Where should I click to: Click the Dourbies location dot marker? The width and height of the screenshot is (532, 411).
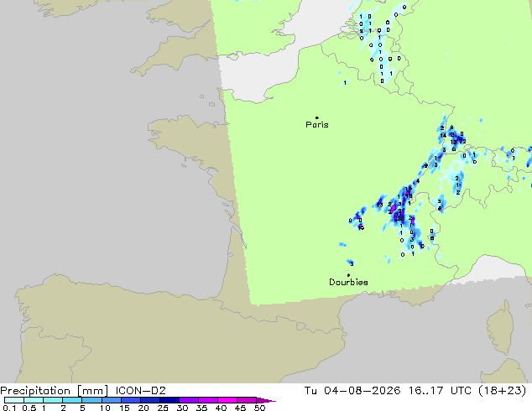(348, 275)
